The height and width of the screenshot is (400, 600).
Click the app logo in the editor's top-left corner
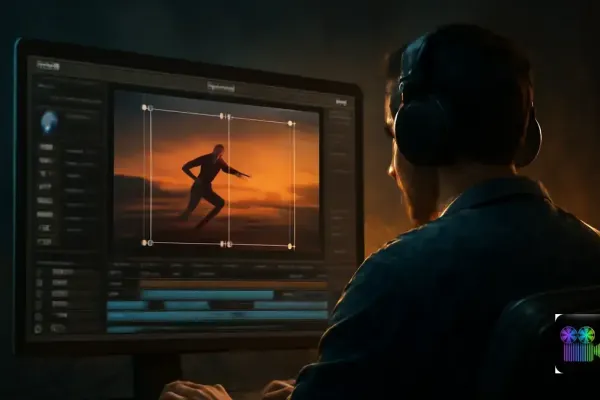click(48, 65)
